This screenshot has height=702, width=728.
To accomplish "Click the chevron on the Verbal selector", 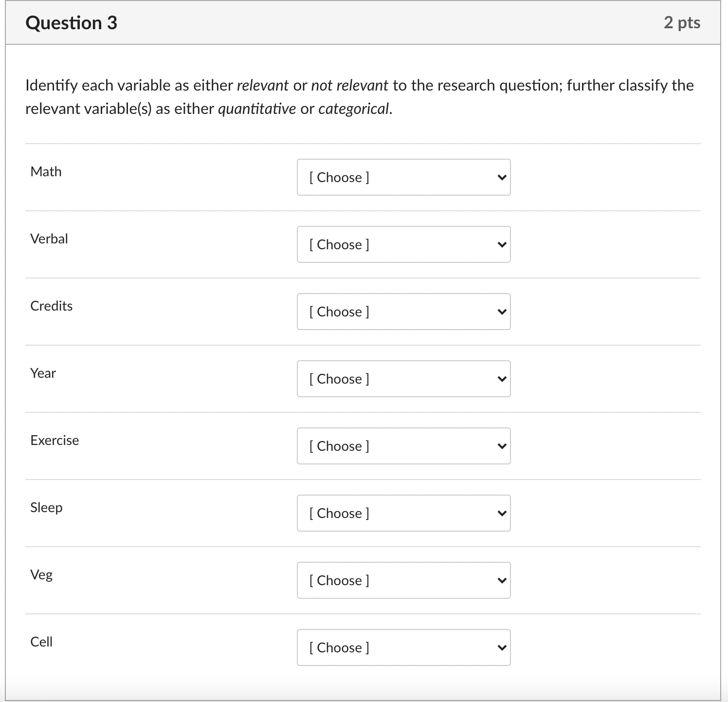I will 502,244.
